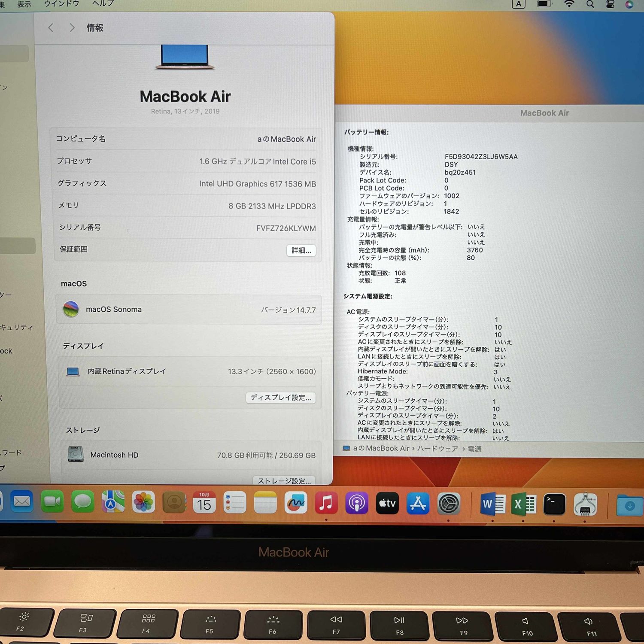Open ディスプレイ設定... display settings
The height and width of the screenshot is (644, 644).
(281, 398)
